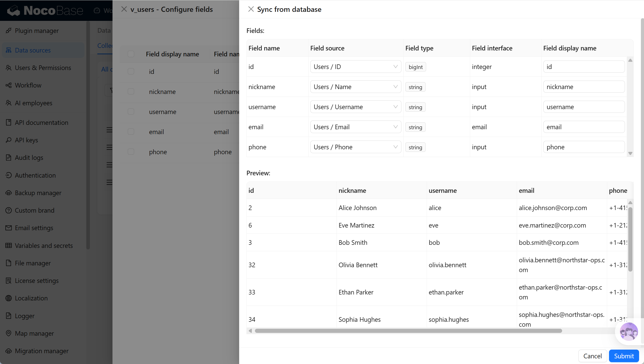Click display name input for email
644x364 pixels.
tap(584, 127)
